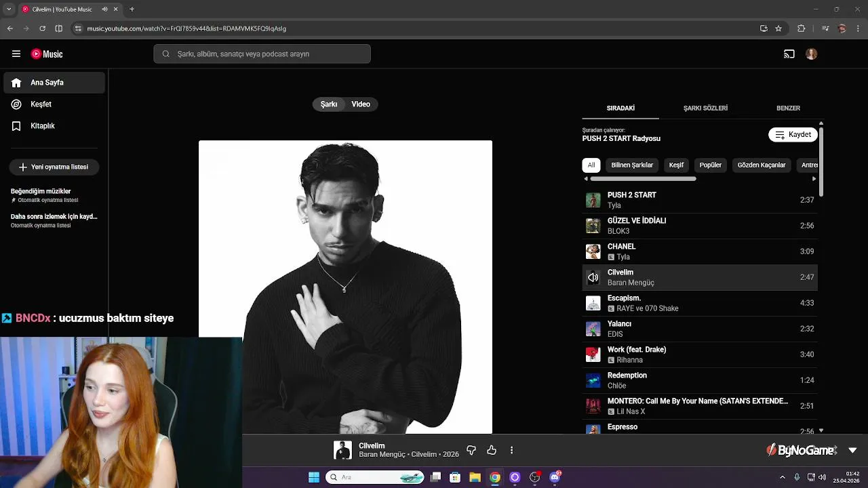Open the BENZER tab
The height and width of the screenshot is (488, 868).
788,108
